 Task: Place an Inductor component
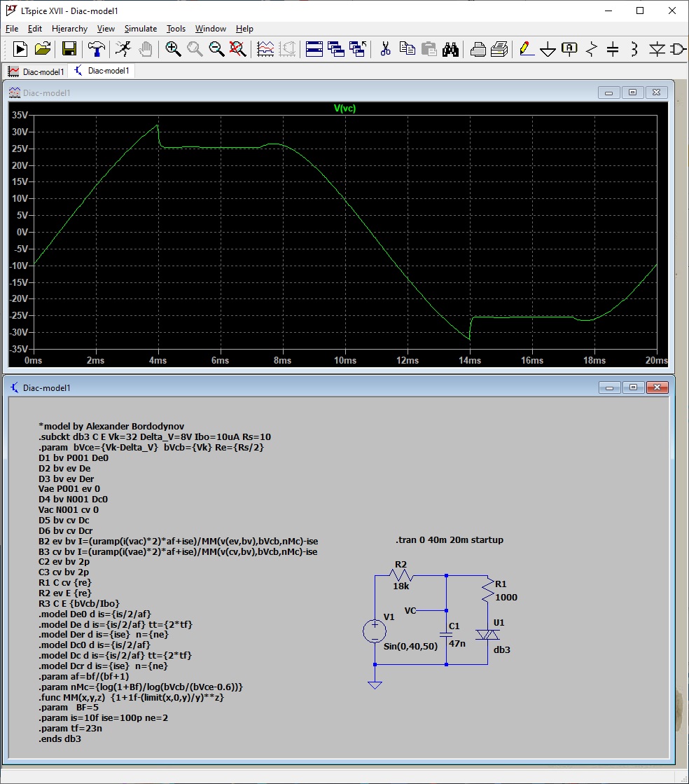pos(634,49)
